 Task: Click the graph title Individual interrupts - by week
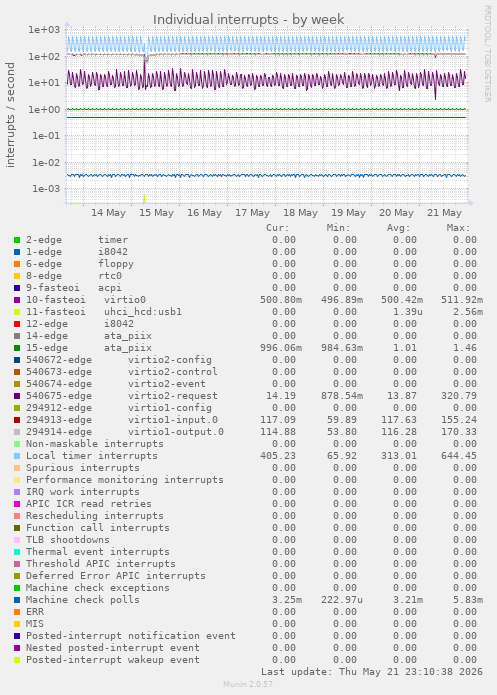point(248,20)
